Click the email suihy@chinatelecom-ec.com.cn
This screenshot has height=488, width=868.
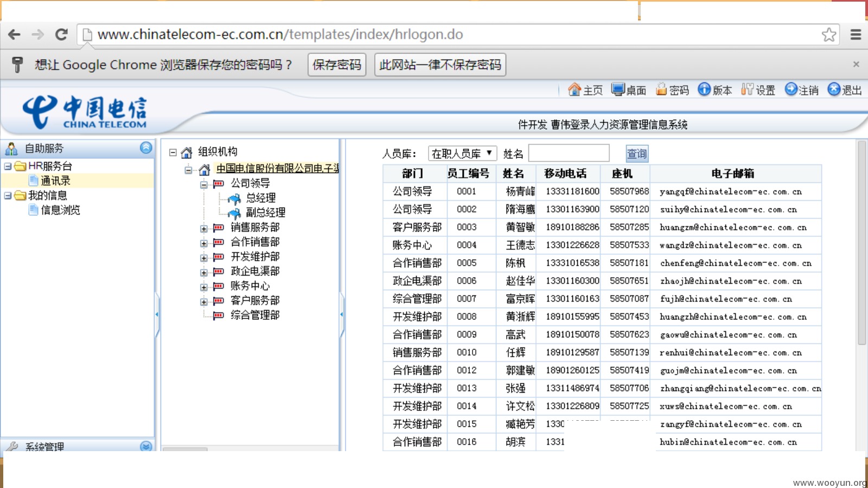pos(729,209)
